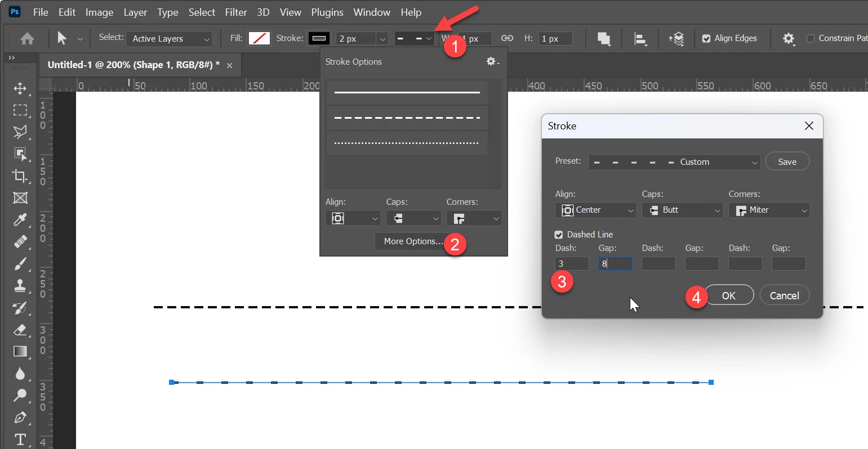Expand the toolbar double-arrow
868x449 pixels.
point(11,57)
